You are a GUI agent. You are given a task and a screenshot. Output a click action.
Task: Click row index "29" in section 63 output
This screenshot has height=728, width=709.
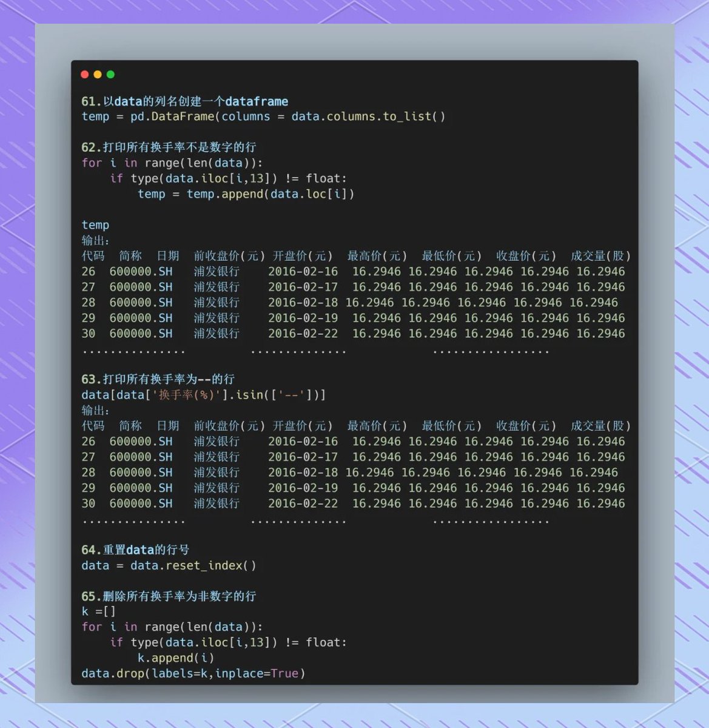[89, 488]
